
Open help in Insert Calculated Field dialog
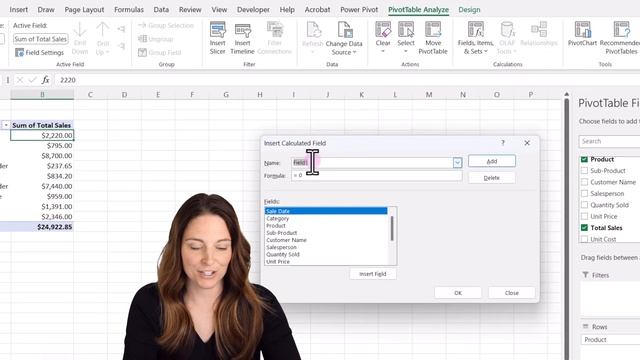(502, 143)
